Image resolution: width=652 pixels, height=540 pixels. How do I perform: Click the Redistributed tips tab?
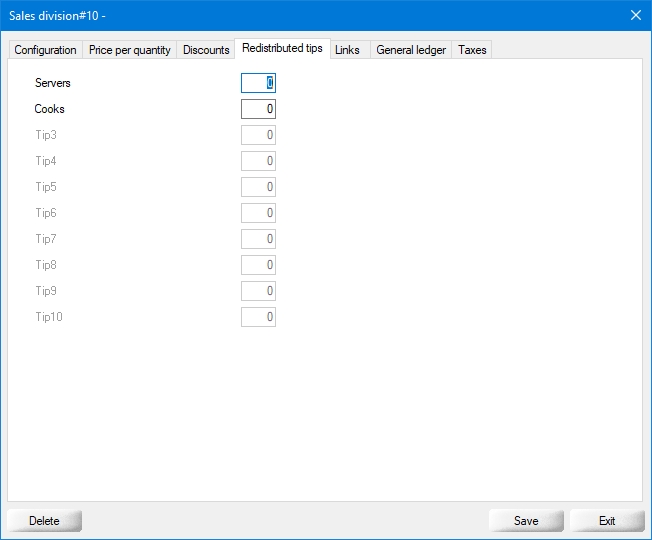[282, 48]
